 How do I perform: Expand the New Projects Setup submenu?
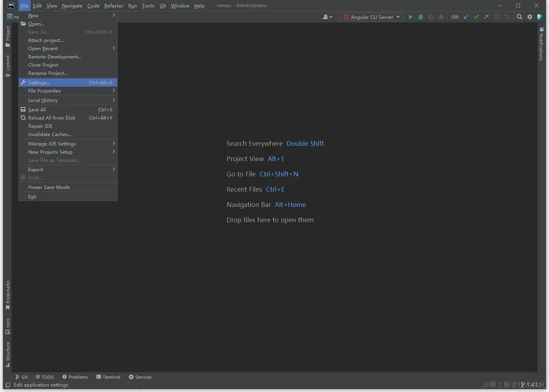coord(68,152)
